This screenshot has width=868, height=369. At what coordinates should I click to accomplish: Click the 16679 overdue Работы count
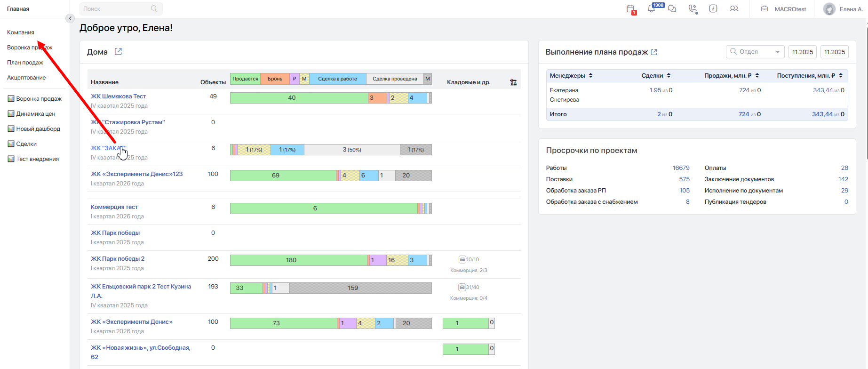coord(681,168)
